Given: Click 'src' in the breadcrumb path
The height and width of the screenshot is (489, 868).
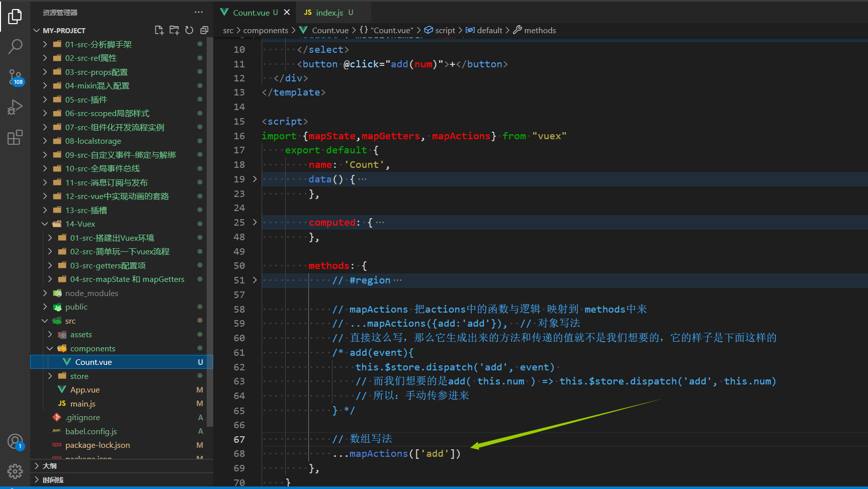Looking at the screenshot, I should click(228, 30).
